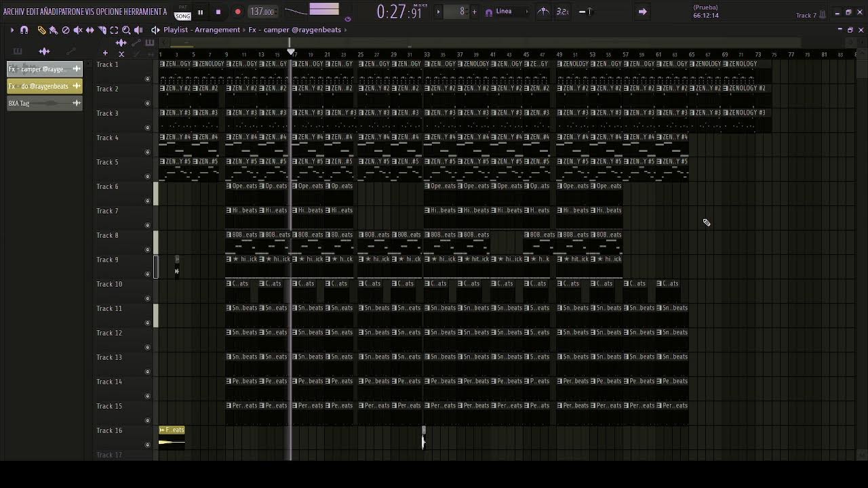868x488 pixels.
Task: Click the plus icon above the picker
Action: (x=105, y=53)
